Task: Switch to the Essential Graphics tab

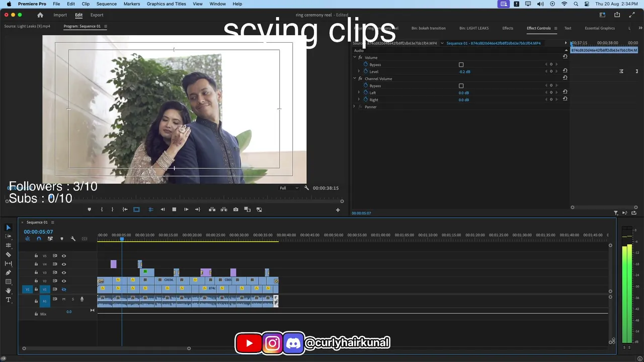Action: click(x=600, y=28)
